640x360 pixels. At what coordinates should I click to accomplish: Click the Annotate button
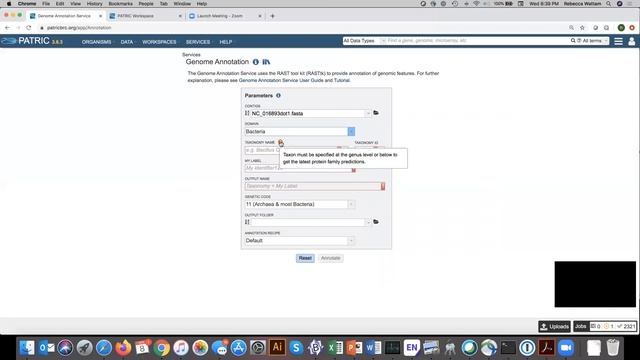coord(331,258)
